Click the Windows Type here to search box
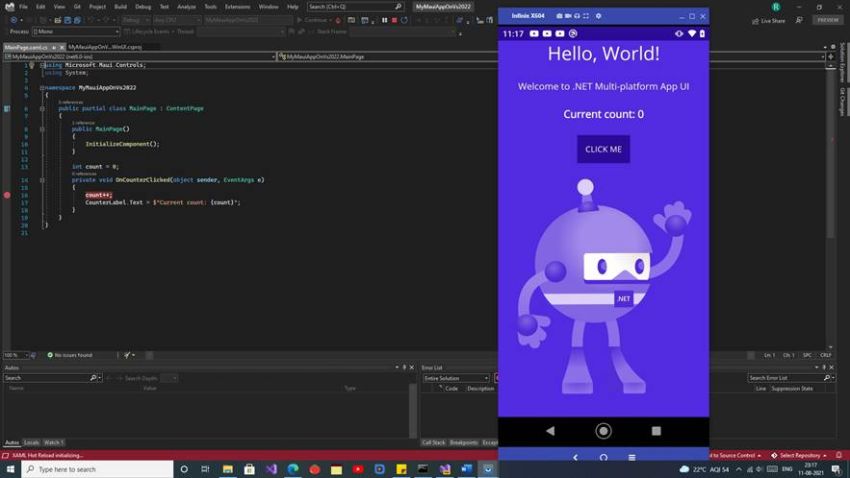The image size is (850, 478). point(98,469)
